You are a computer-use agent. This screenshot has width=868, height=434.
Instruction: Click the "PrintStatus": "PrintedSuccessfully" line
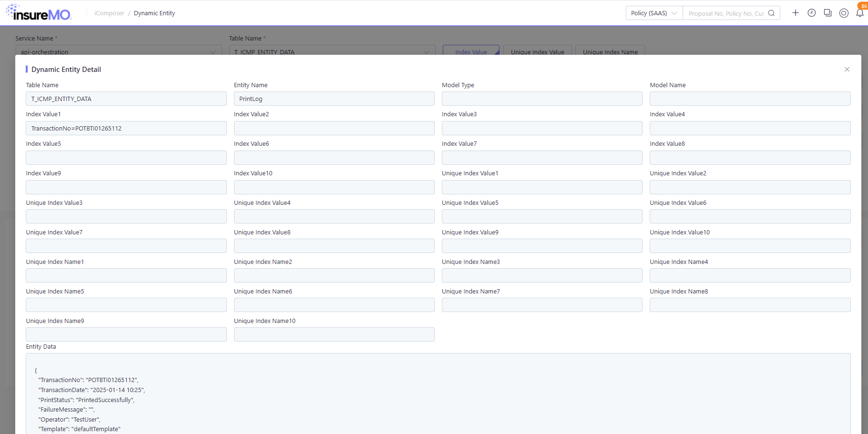tap(86, 400)
